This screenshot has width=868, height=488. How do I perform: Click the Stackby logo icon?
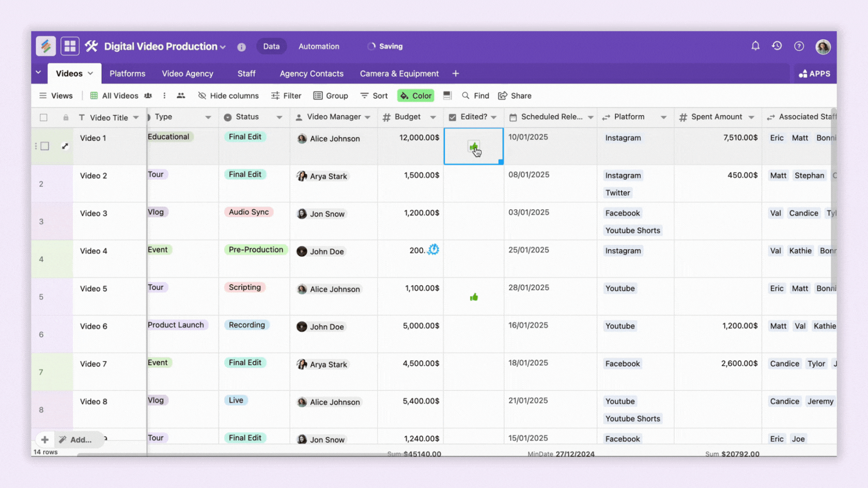pos(46,46)
